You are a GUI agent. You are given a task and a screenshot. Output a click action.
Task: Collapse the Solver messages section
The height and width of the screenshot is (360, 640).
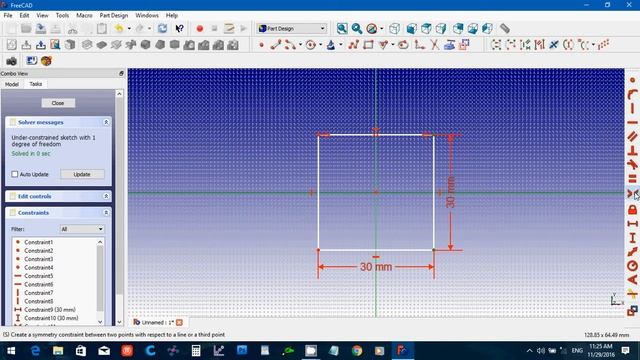(x=106, y=122)
